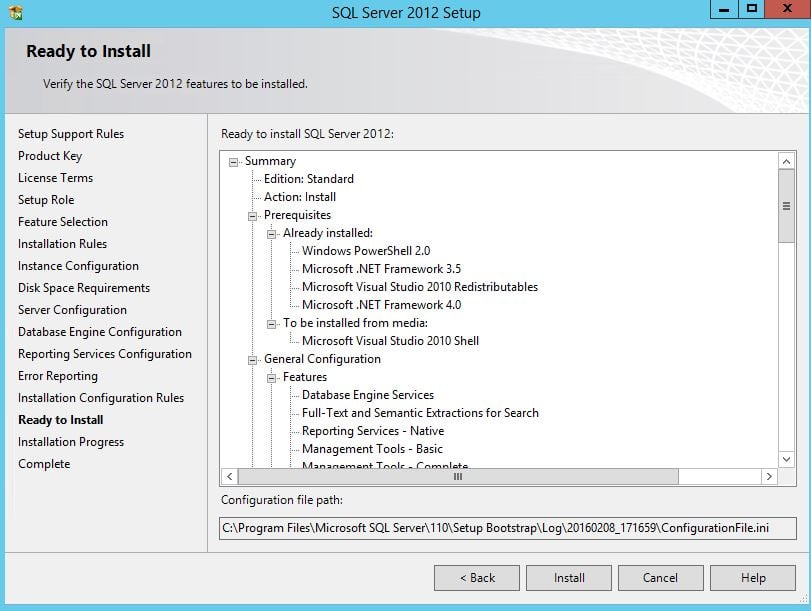Close the SQL Server 2012 Setup window
811x611 pixels.
787,9
